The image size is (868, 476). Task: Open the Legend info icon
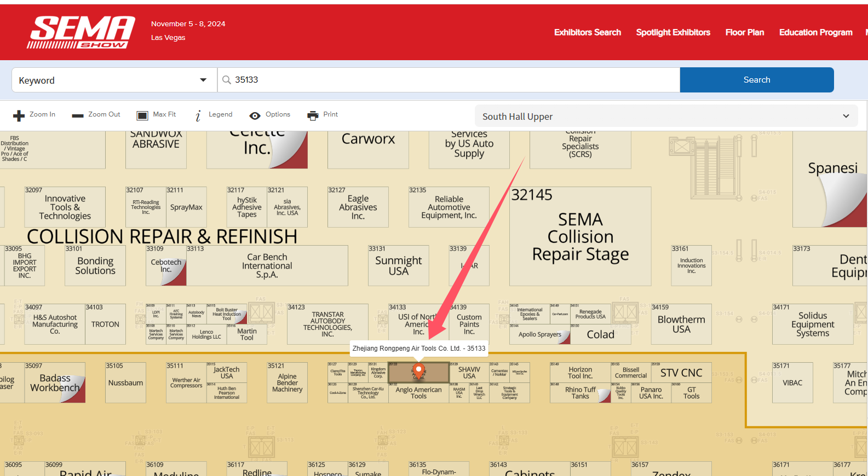tap(198, 115)
